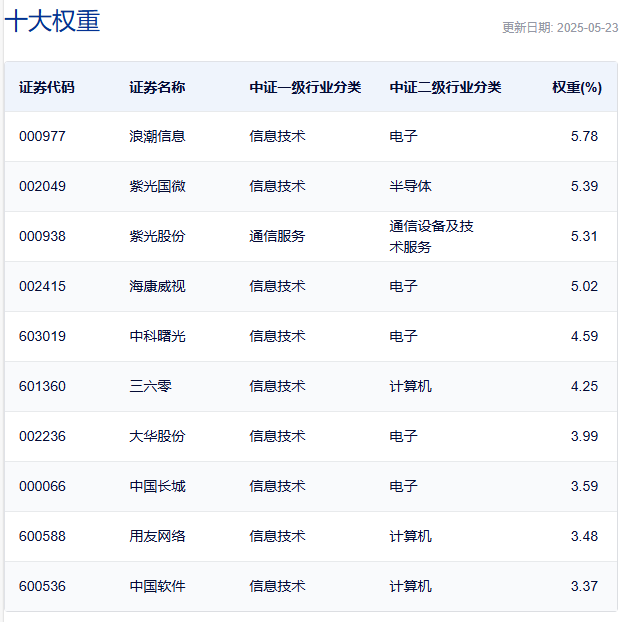Image resolution: width=624 pixels, height=622 pixels.
Task: Click weight value 3.48
Action: click(584, 536)
